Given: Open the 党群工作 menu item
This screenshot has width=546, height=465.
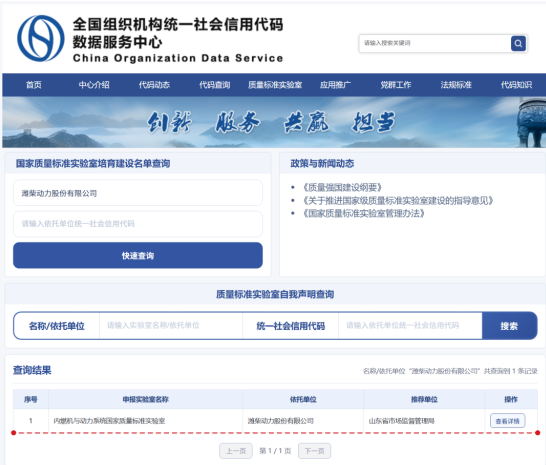Looking at the screenshot, I should pyautogui.click(x=396, y=85).
